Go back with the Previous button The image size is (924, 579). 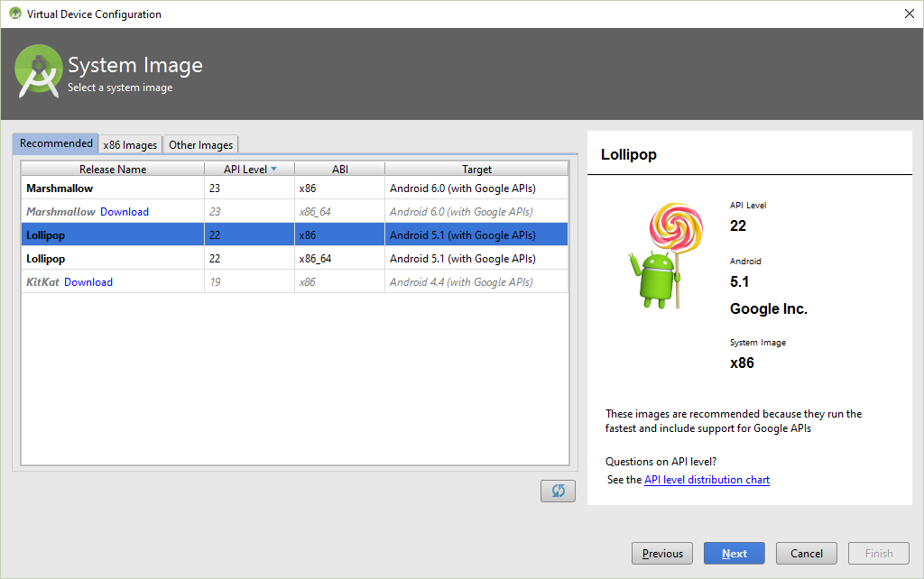(x=662, y=553)
